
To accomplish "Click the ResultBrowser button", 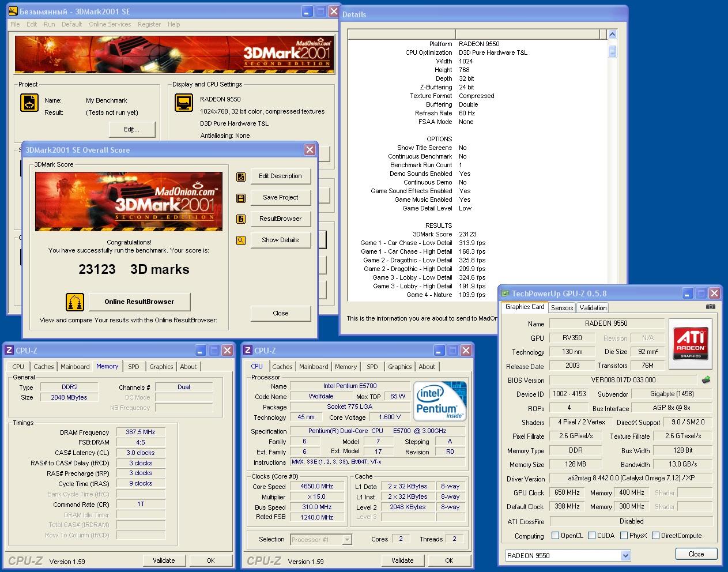I will 281,219.
